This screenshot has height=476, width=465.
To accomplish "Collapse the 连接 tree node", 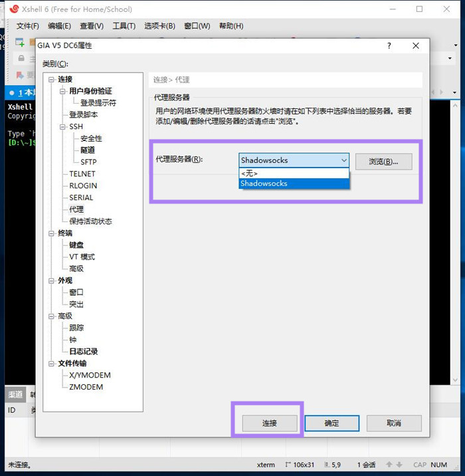I will click(x=51, y=80).
